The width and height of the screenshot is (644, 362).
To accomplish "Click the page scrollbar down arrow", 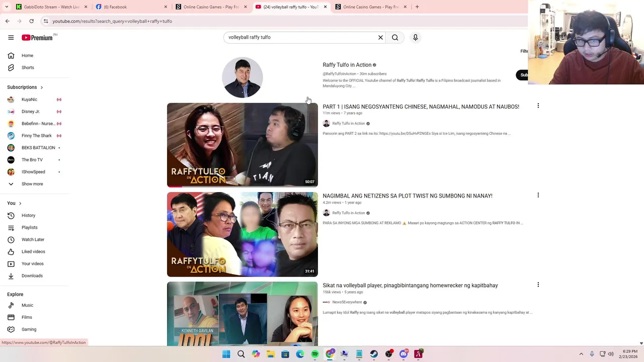I will pos(641,343).
